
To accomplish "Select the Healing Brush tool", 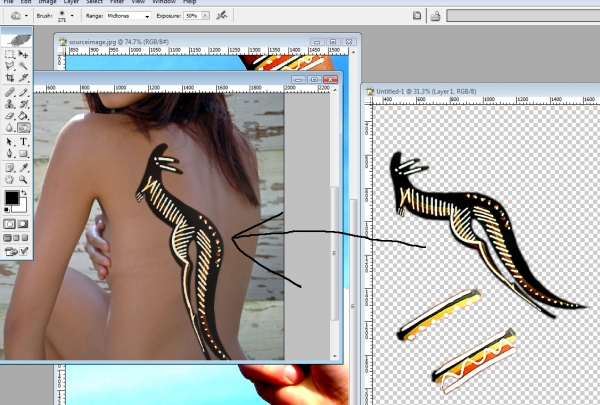I will (x=10, y=92).
